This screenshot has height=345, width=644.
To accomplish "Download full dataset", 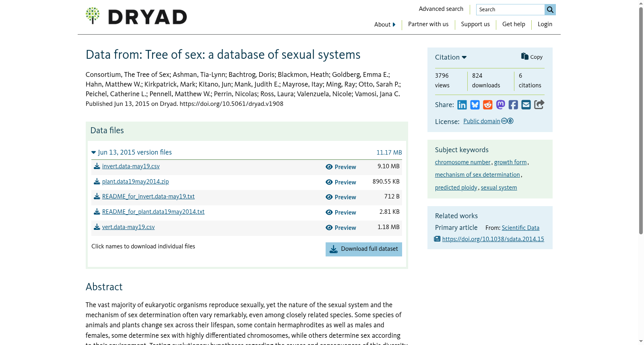I will (x=364, y=249).
